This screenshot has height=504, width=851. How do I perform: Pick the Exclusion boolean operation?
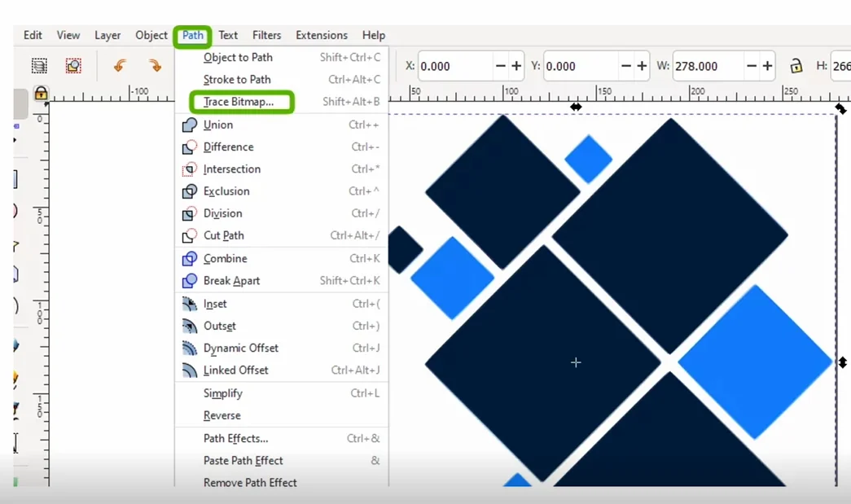point(282,191)
